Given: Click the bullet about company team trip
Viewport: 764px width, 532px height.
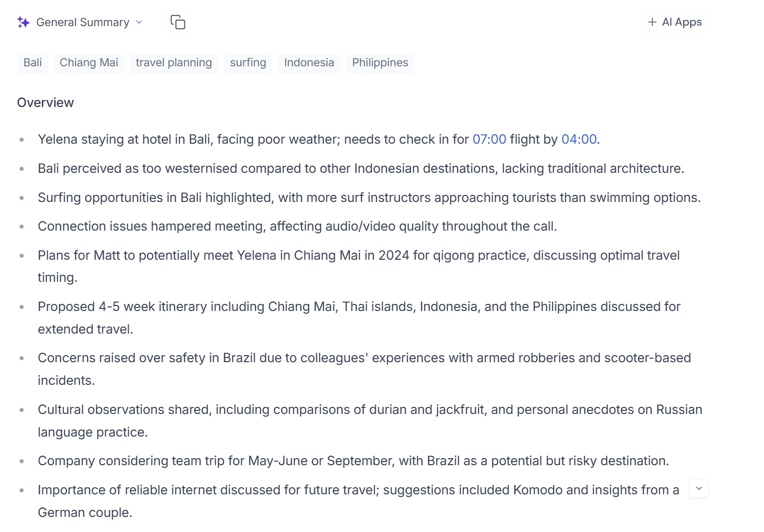Looking at the screenshot, I should (x=353, y=461).
